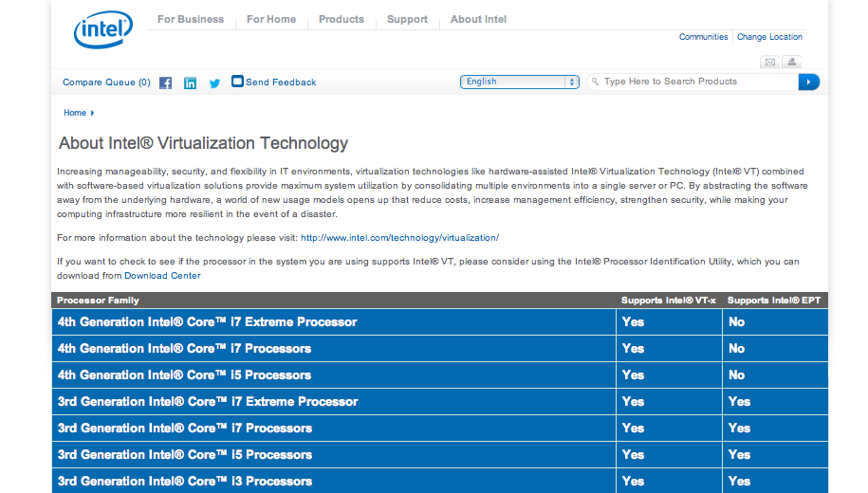
Task: Click the Supports Intel EPT column header
Action: point(774,301)
